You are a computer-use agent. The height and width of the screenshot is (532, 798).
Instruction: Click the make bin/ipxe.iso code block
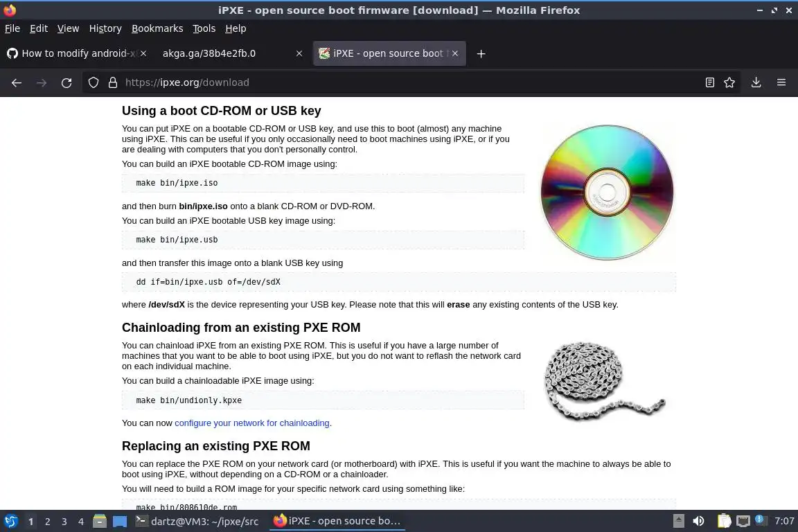(323, 183)
